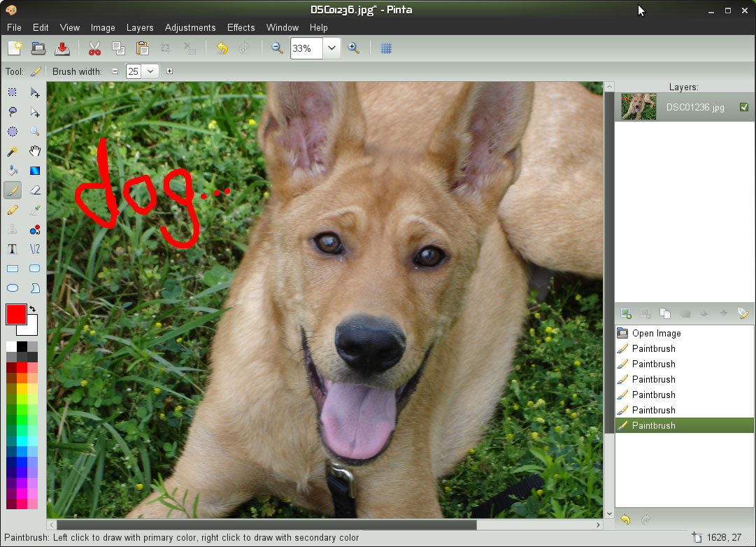Click the red primary color swatch
756x547 pixels.
(x=15, y=314)
